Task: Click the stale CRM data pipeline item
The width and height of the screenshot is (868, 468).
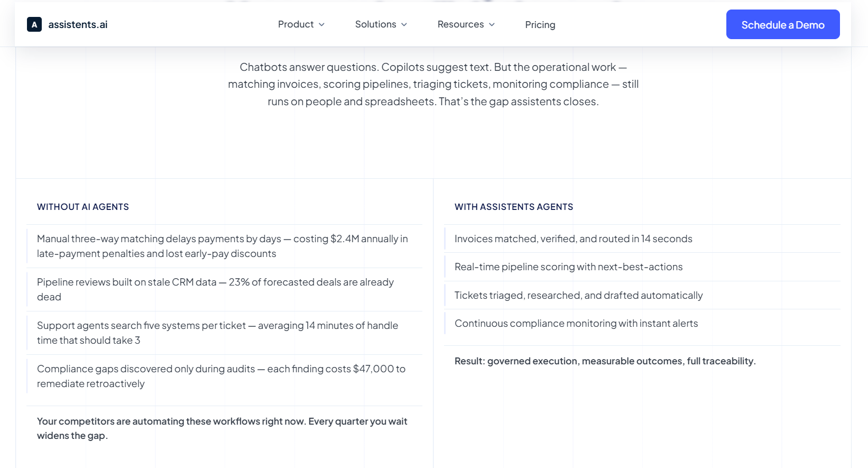Action: (225, 289)
